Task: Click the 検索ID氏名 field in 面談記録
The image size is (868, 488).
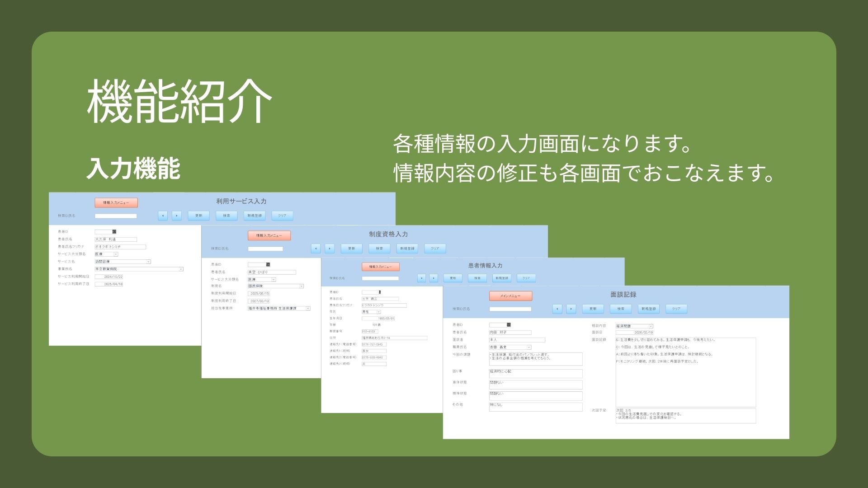Action: [x=510, y=309]
